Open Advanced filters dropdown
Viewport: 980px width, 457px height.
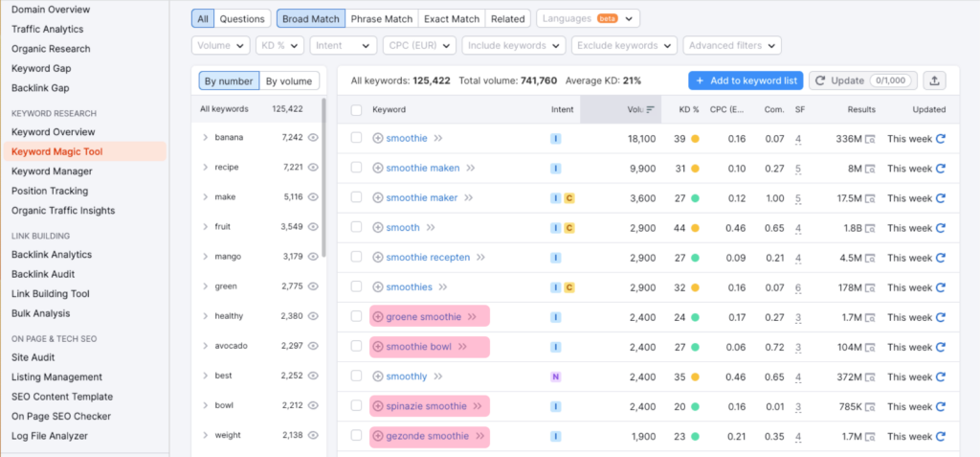(x=732, y=46)
